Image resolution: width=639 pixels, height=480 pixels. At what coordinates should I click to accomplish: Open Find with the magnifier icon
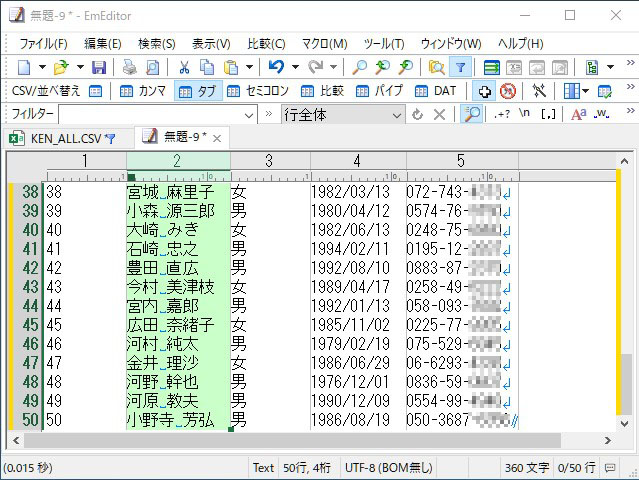[359, 67]
